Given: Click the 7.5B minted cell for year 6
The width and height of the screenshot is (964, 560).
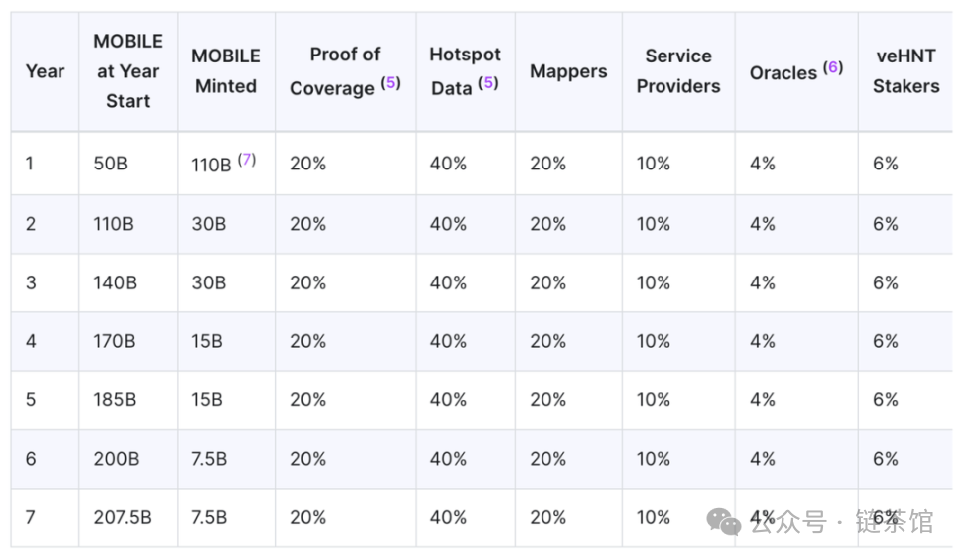Looking at the screenshot, I should click(x=209, y=459).
